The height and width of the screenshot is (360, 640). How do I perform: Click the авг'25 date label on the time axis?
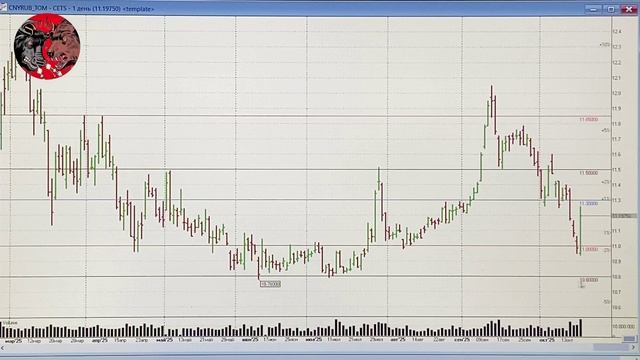point(398,340)
